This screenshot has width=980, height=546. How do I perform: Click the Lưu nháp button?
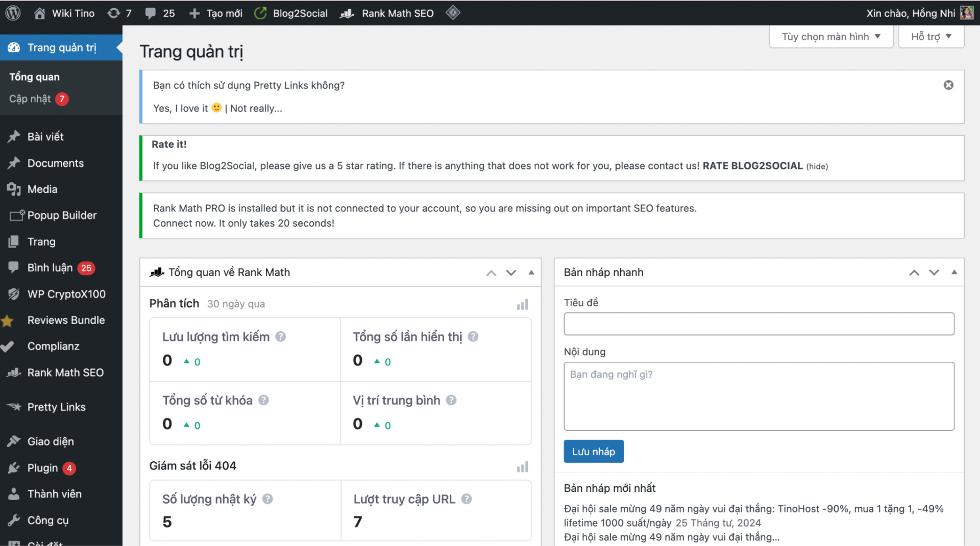(594, 452)
